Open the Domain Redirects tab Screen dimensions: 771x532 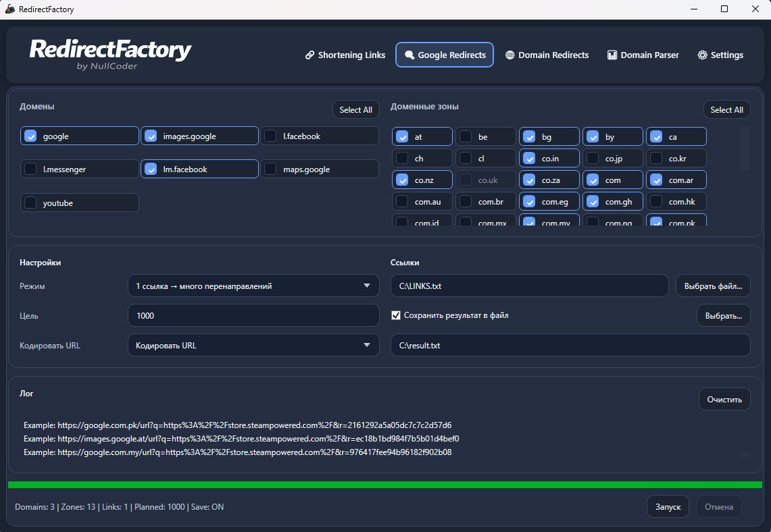[x=547, y=55]
